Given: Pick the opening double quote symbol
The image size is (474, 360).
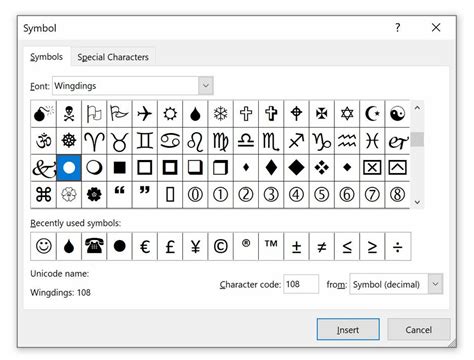Looking at the screenshot, I should click(119, 195).
